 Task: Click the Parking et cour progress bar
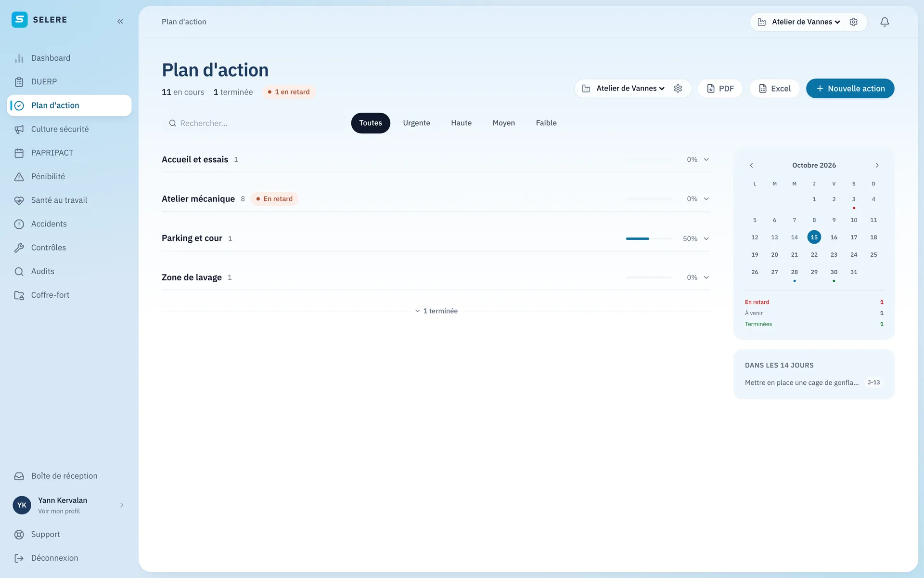pyautogui.click(x=649, y=238)
